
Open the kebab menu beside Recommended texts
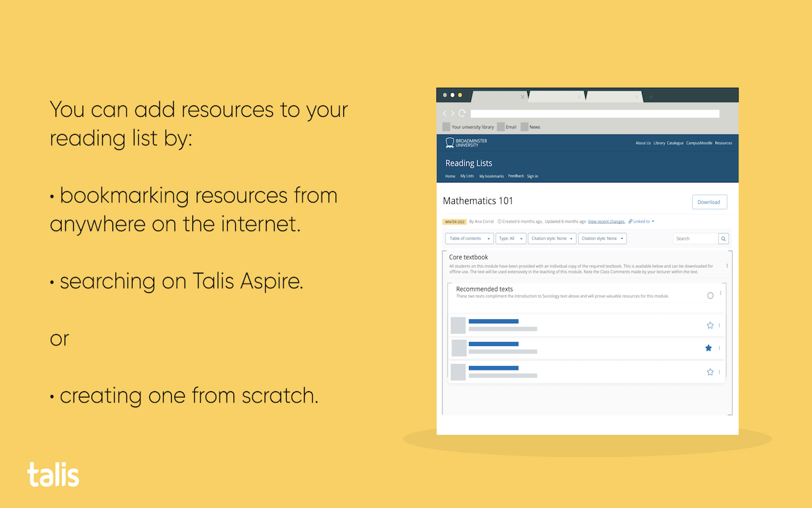[x=721, y=294]
